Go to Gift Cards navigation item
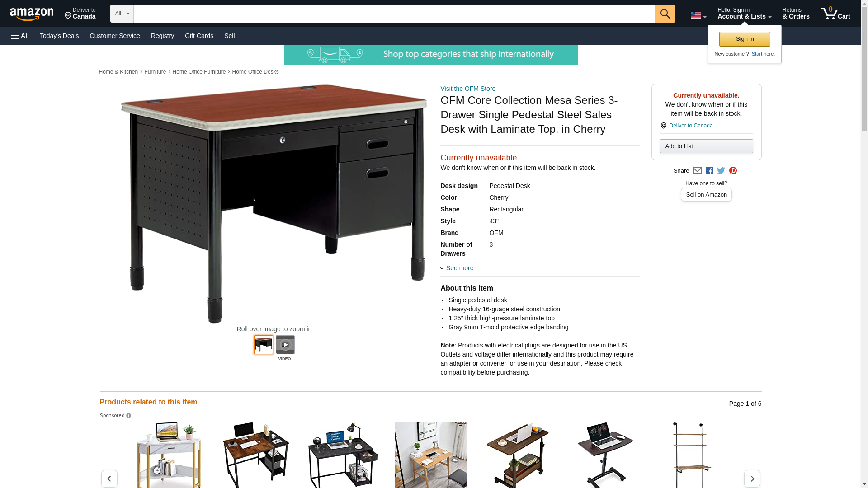 199,36
